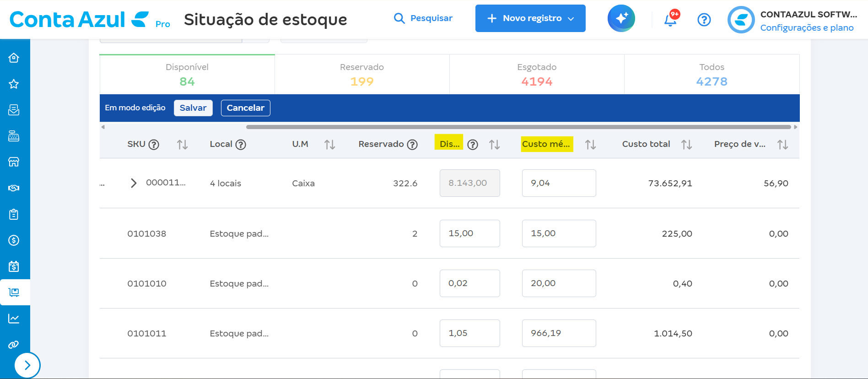Show Reservado column help tooltip
The height and width of the screenshot is (379, 868).
tap(412, 145)
